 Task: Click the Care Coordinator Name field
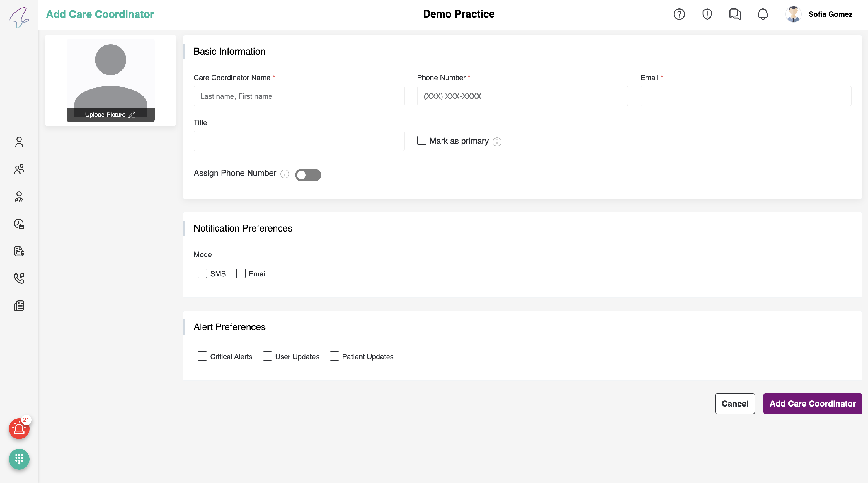click(299, 96)
